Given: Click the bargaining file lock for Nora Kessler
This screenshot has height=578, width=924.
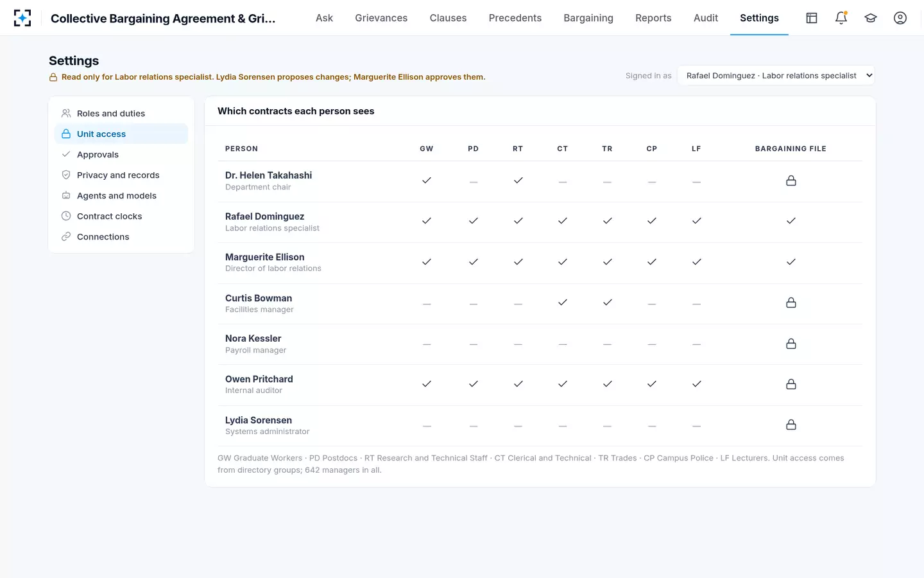Looking at the screenshot, I should pyautogui.click(x=791, y=344).
